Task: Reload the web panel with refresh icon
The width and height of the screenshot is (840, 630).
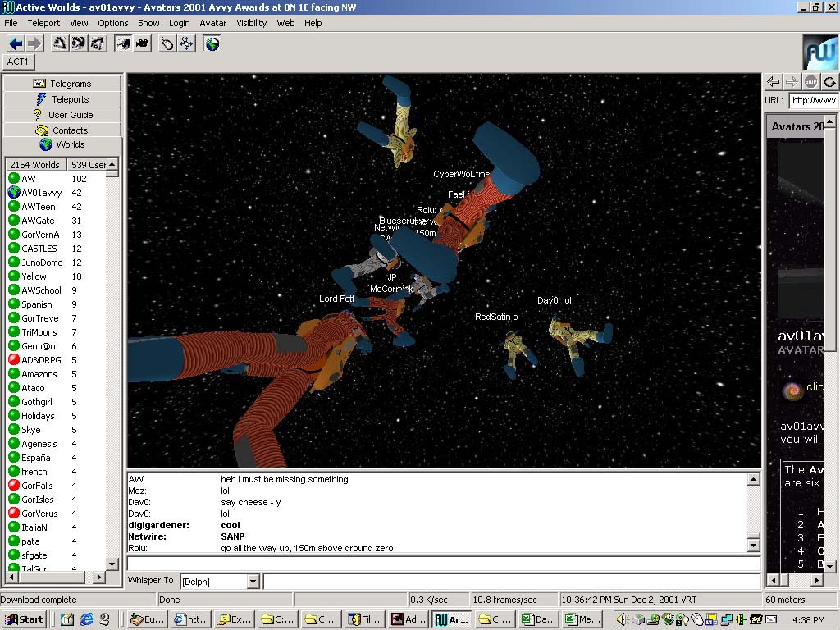Action: (x=829, y=81)
